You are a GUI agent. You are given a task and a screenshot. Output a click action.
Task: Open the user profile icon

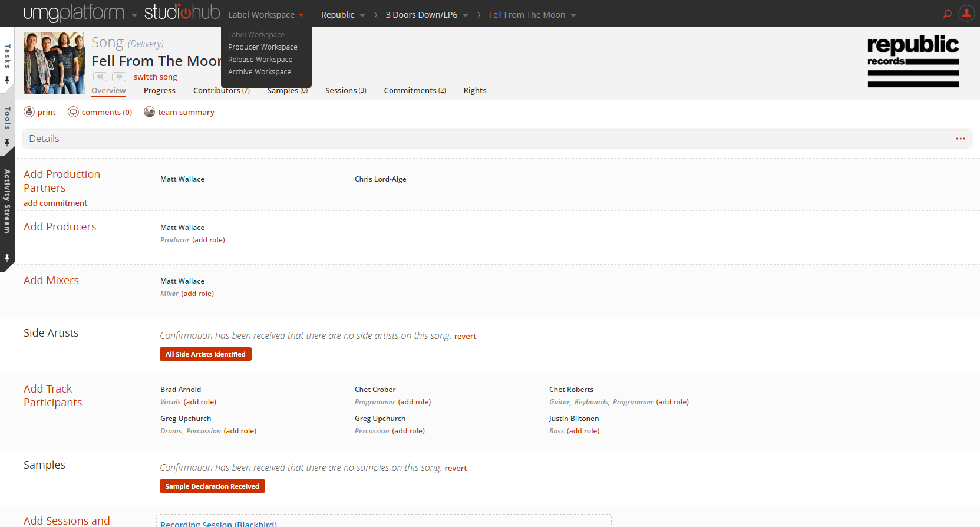pos(966,14)
